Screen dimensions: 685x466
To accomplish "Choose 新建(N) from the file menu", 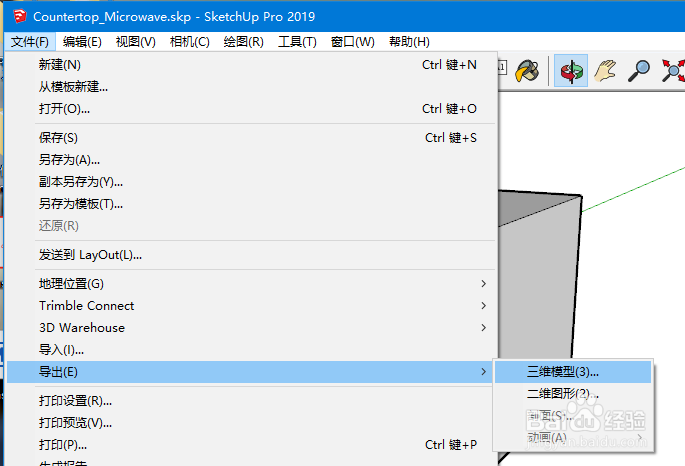I will [251, 65].
